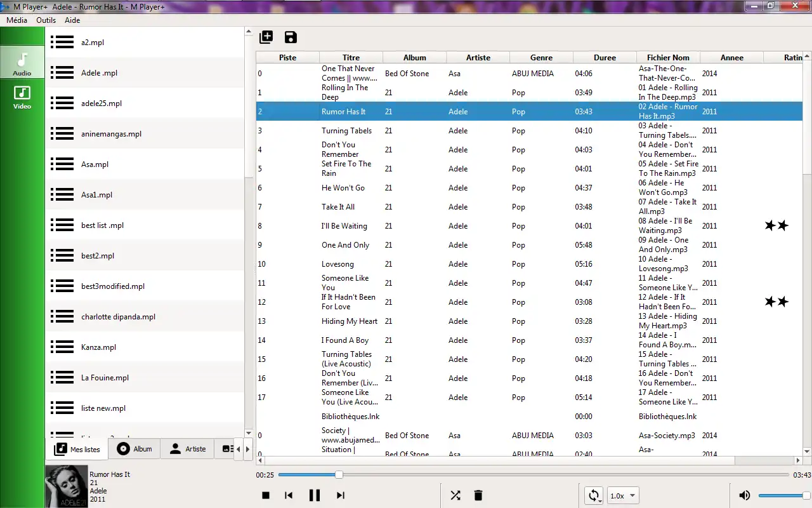Open the adele25.mpl playlist
The height and width of the screenshot is (508, 812).
(x=145, y=104)
